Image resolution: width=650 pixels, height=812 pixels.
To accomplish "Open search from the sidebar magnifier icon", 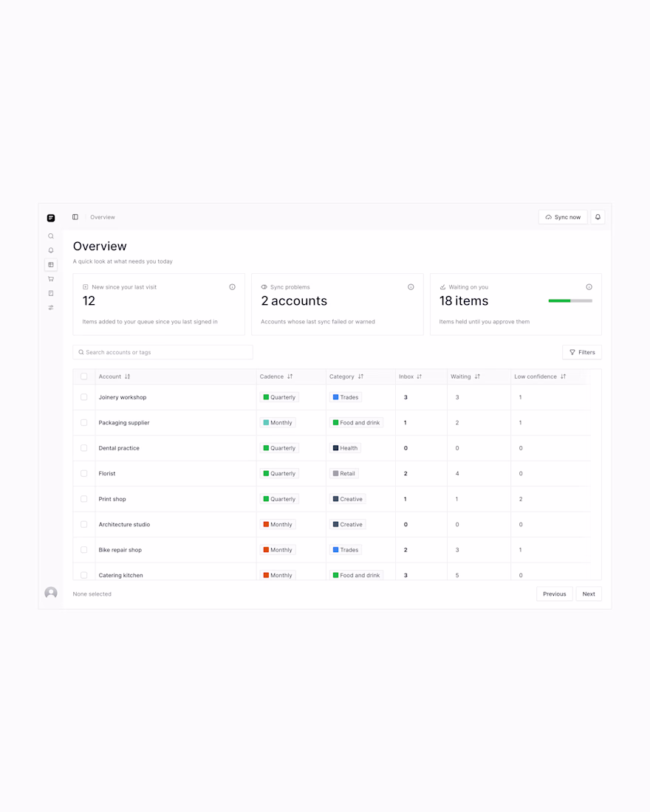I will coord(51,236).
